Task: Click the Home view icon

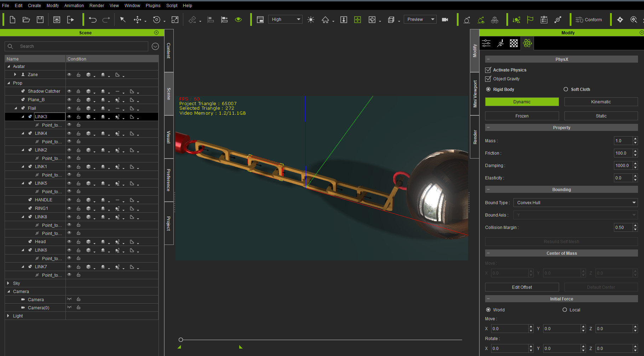Action: 325,20
